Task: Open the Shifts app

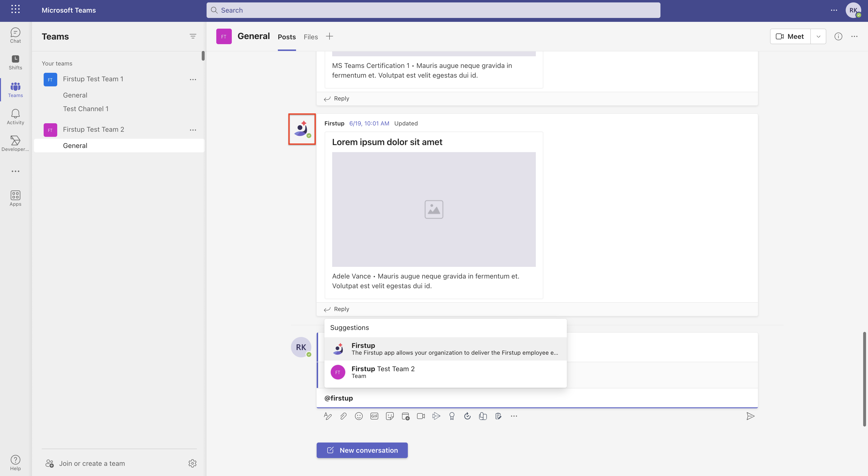Action: (16, 62)
